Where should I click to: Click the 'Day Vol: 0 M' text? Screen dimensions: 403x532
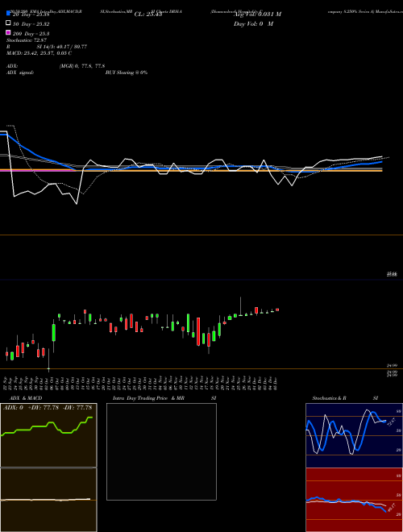[x=253, y=23]
